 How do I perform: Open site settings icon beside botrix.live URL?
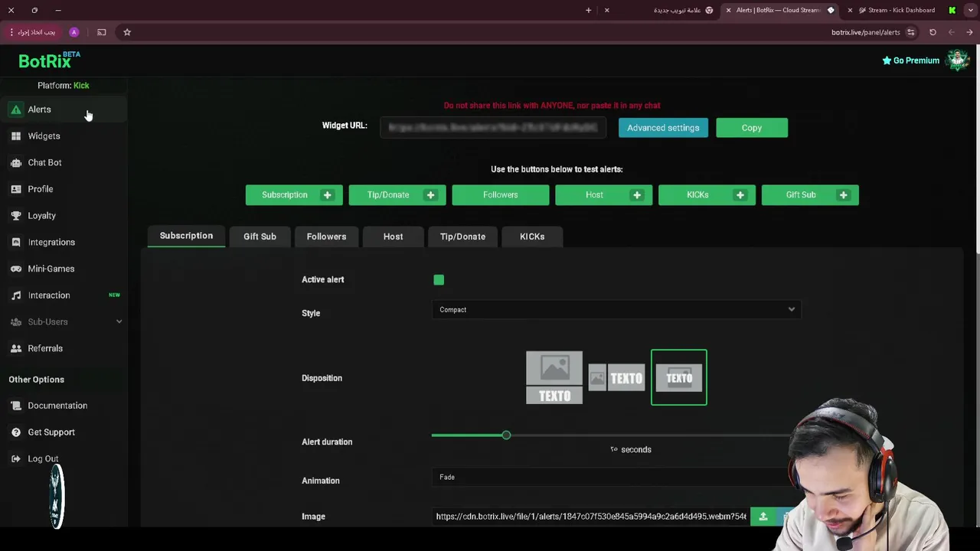click(910, 32)
